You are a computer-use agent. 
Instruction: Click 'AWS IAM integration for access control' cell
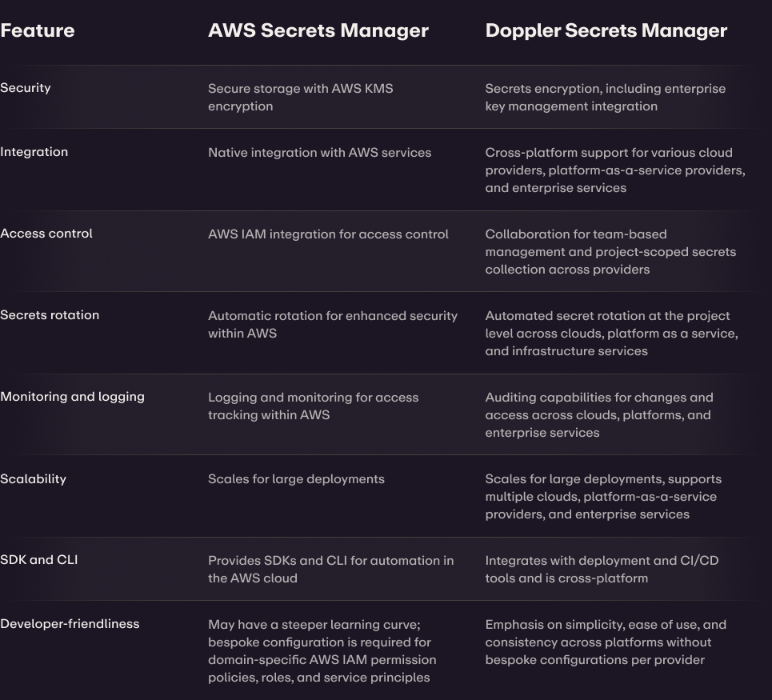point(328,234)
